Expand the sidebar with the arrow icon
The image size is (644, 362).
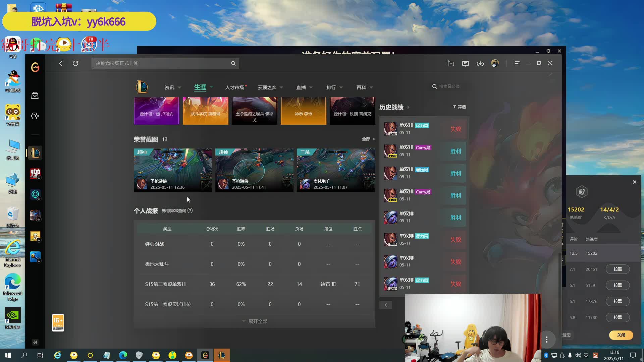[35, 342]
